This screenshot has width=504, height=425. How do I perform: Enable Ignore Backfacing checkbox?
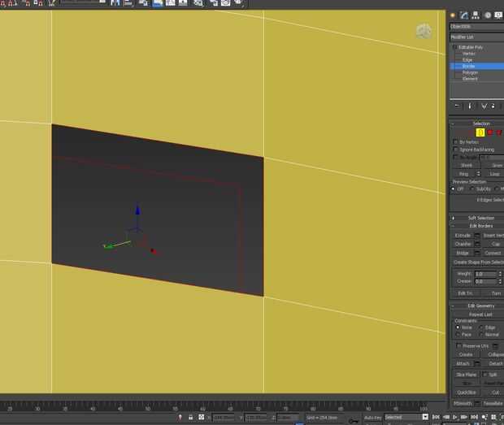click(455, 150)
